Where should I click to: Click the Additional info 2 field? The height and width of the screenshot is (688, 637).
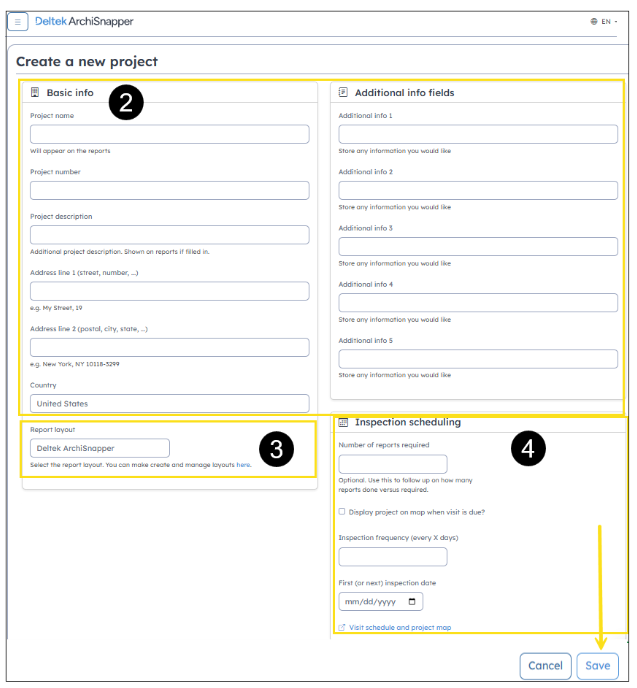pyautogui.click(x=478, y=190)
